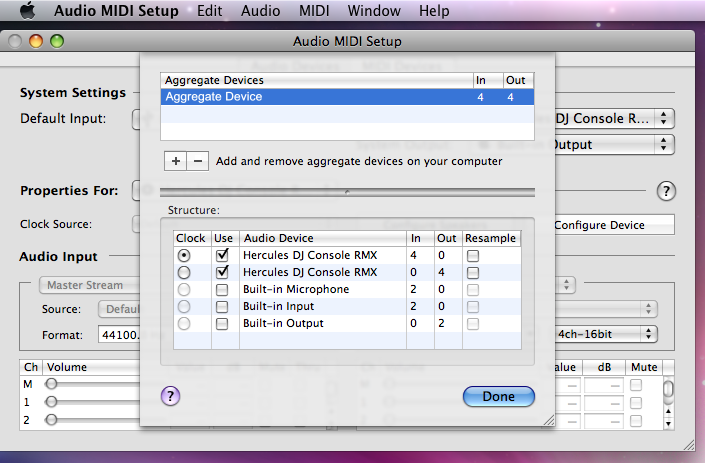Open the System Output dropdown
Screen dimensions: 705x463
614,144
